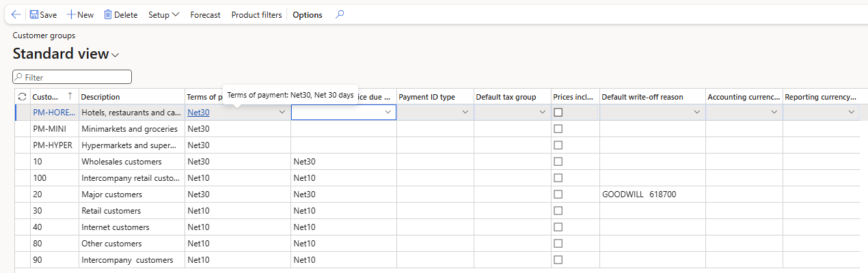Click the Description column header
Screen dimensions: 868x273
(x=132, y=97)
